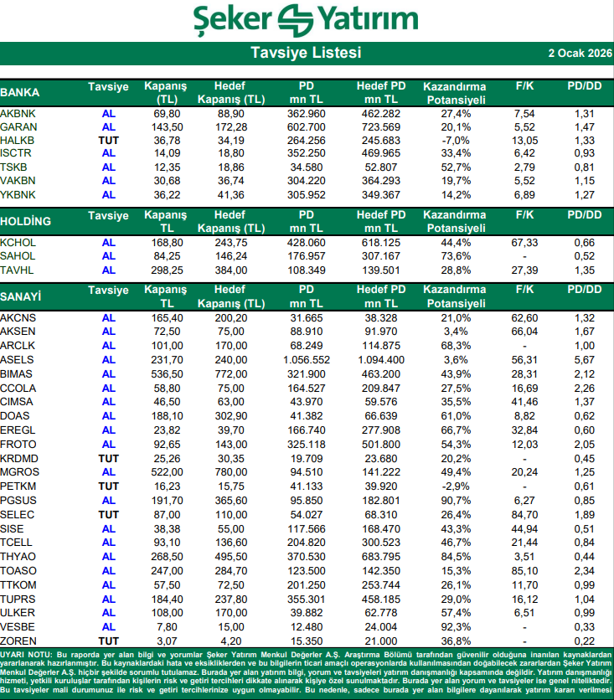Select the KCHOL ticker

coord(18,243)
